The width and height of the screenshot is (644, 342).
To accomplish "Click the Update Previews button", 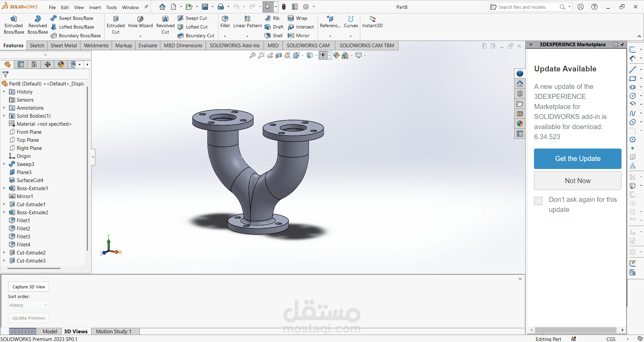I will [x=29, y=318].
